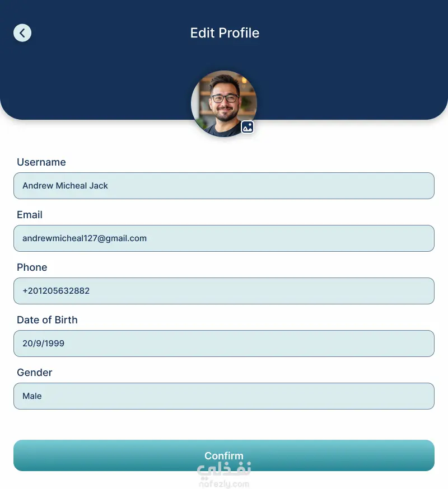
Task: Tap the Gender label
Action: (x=35, y=373)
